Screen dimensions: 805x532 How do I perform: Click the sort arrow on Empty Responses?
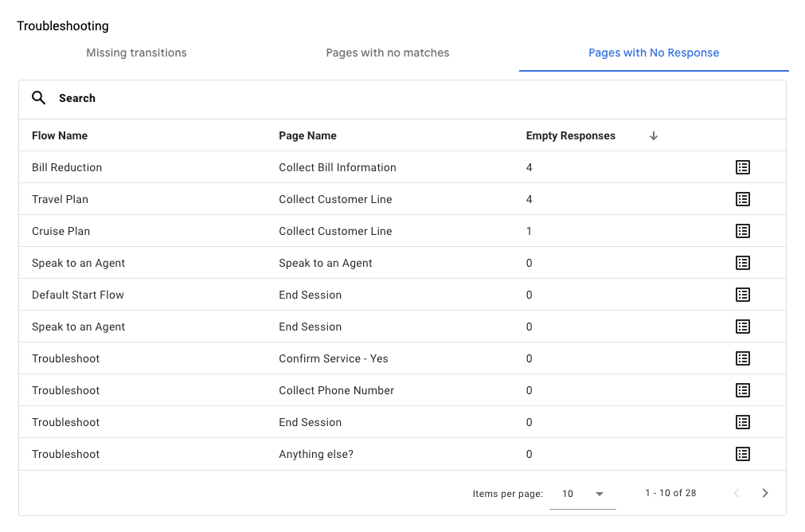tap(653, 135)
